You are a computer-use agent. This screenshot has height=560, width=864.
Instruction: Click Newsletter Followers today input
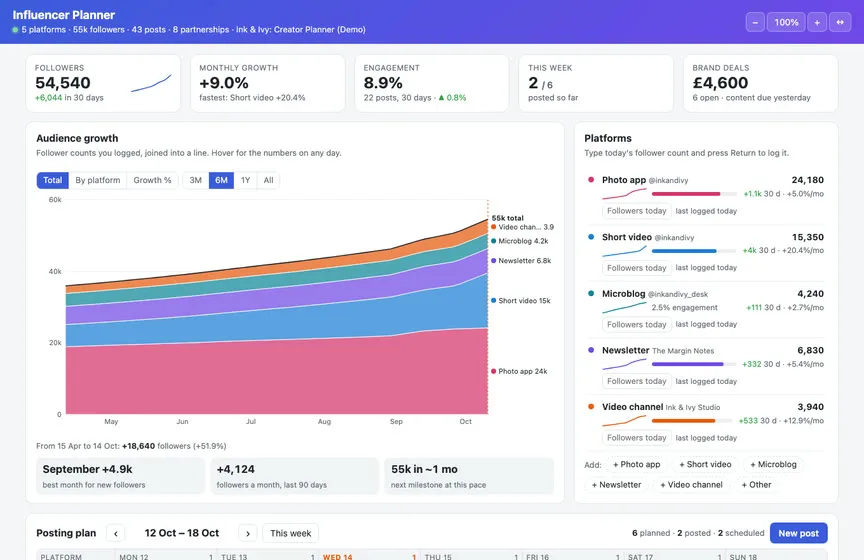pos(636,381)
